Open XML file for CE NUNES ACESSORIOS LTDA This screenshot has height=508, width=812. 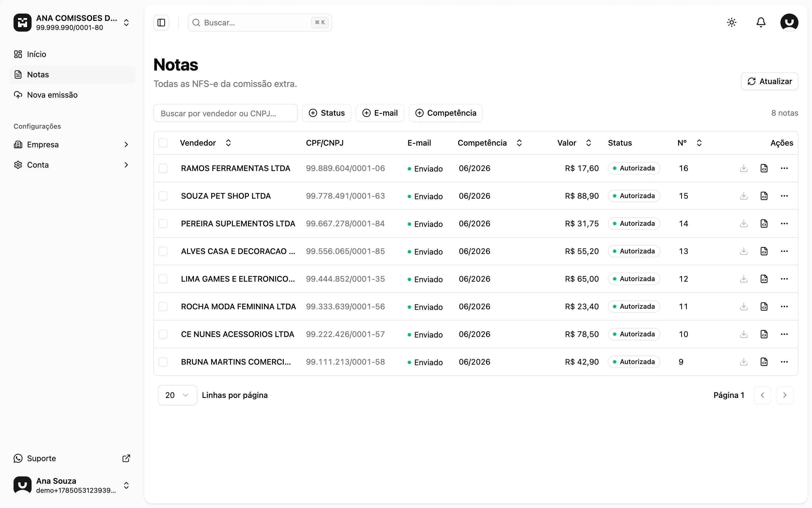(764, 334)
